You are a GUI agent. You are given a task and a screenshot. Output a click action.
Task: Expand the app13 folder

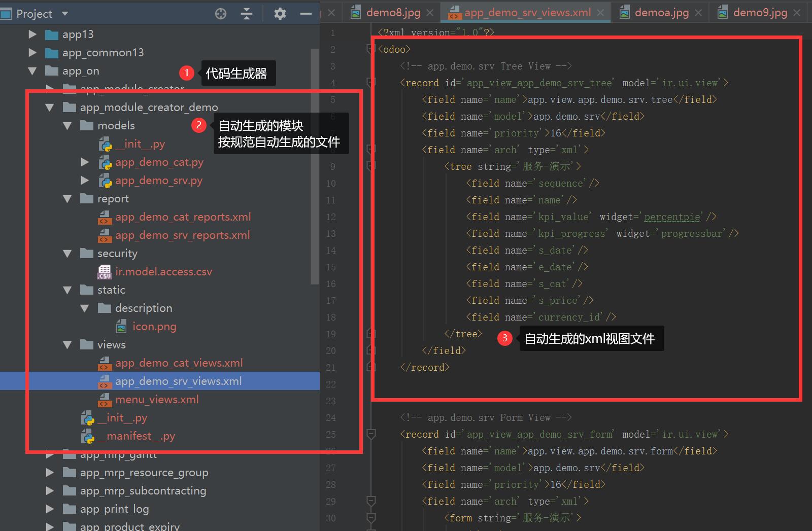(32, 34)
